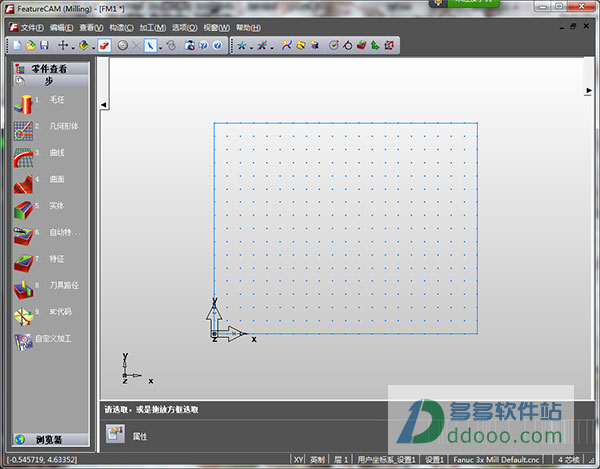Click the question mark with pointer help icon
The width and height of the screenshot is (600, 469).
click(203, 46)
